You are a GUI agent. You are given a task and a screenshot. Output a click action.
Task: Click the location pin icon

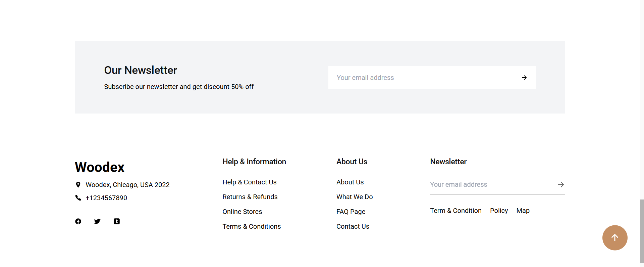tap(78, 185)
